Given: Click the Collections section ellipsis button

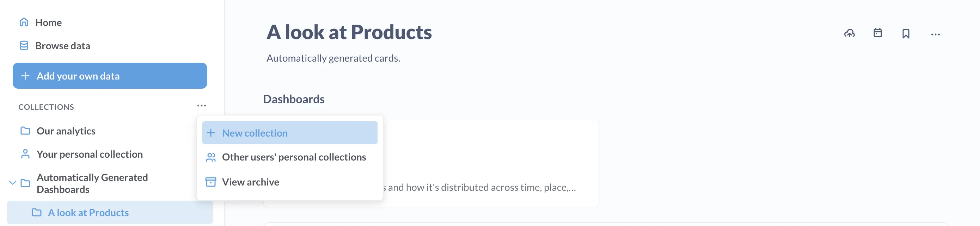Looking at the screenshot, I should pyautogui.click(x=201, y=106).
